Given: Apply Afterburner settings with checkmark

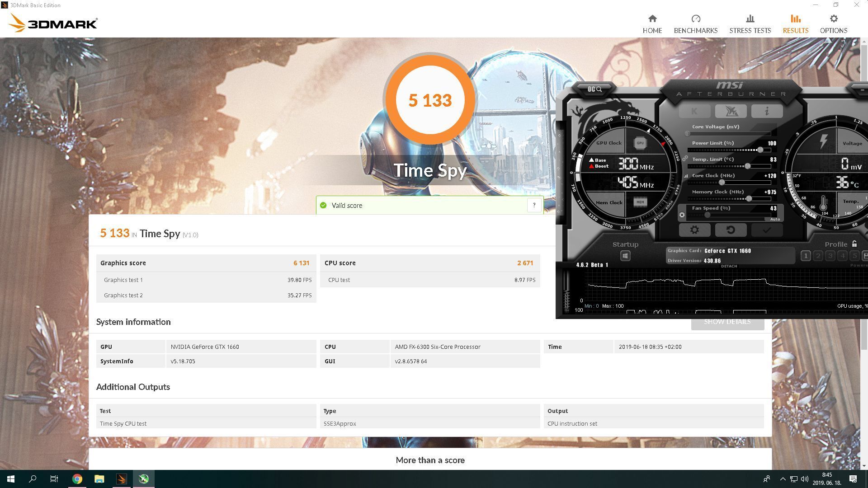Looking at the screenshot, I should 766,230.
